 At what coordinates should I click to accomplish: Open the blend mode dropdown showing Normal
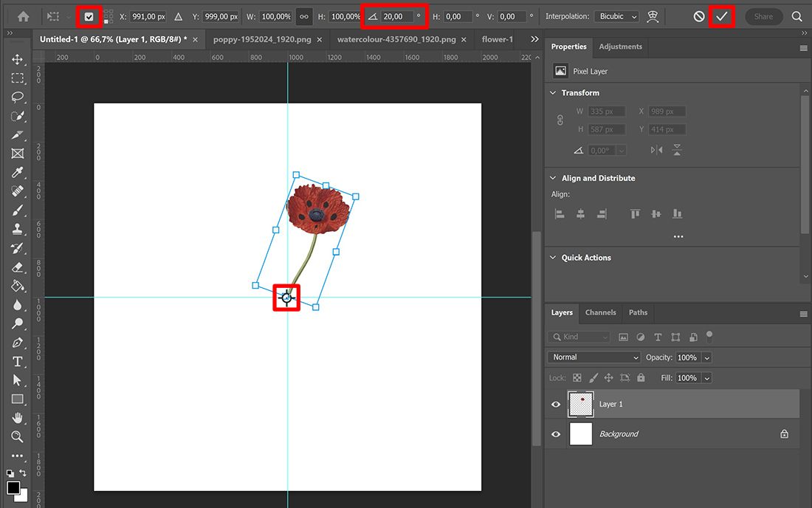point(593,357)
